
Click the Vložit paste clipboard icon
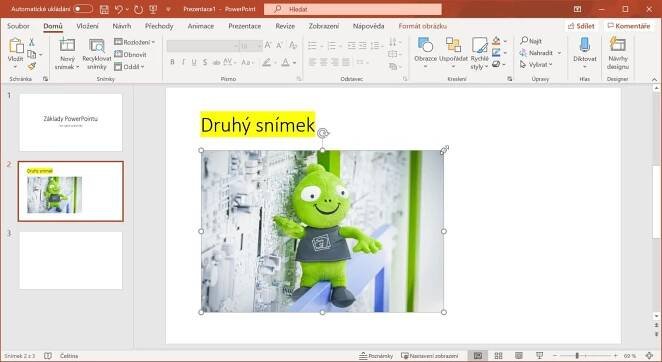16,46
